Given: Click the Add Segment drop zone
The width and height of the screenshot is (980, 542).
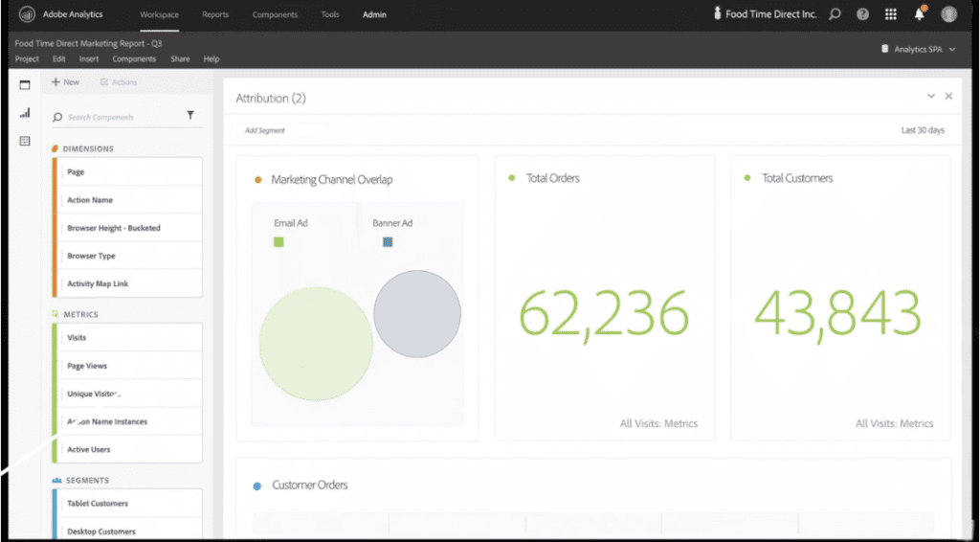Looking at the screenshot, I should (282, 130).
